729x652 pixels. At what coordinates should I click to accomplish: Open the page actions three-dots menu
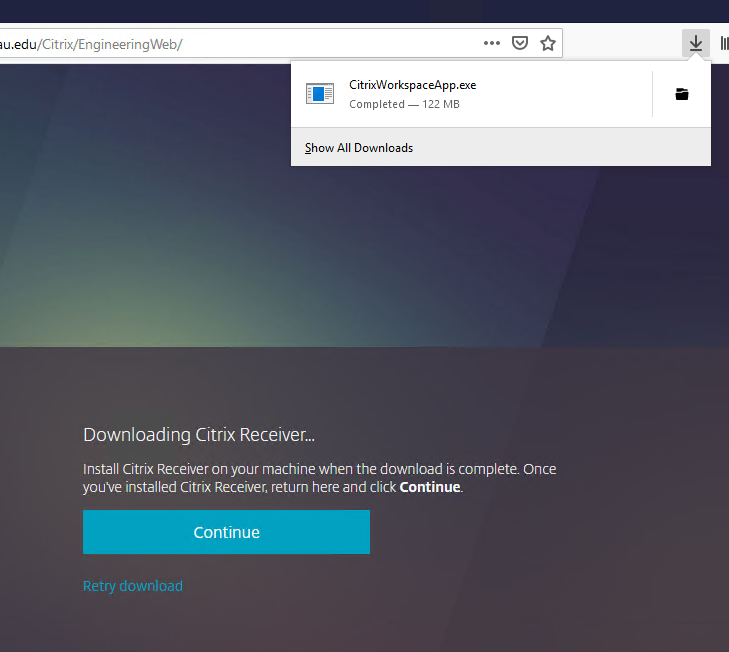[491, 43]
